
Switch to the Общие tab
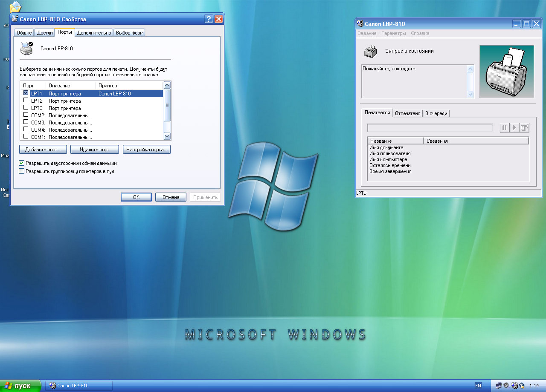pyautogui.click(x=24, y=33)
